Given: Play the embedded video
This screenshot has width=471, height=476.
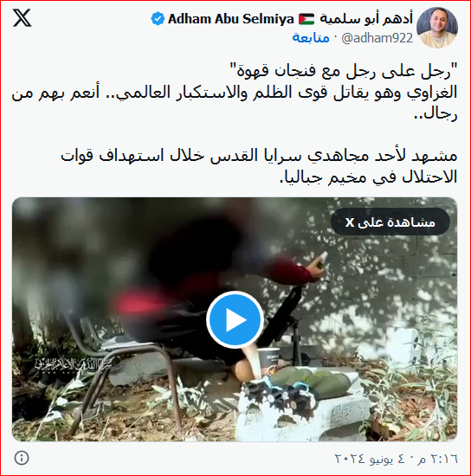Looking at the screenshot, I should [235, 319].
